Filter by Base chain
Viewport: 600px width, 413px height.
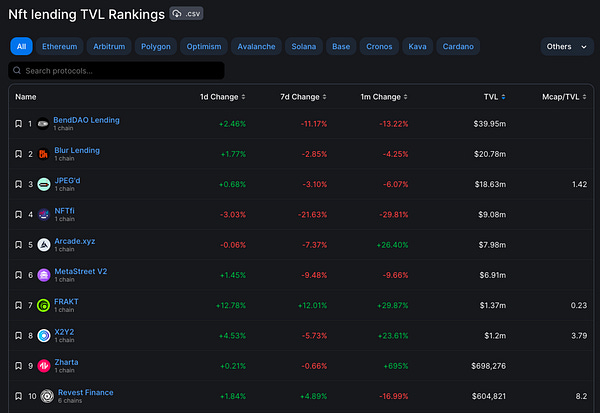point(341,46)
